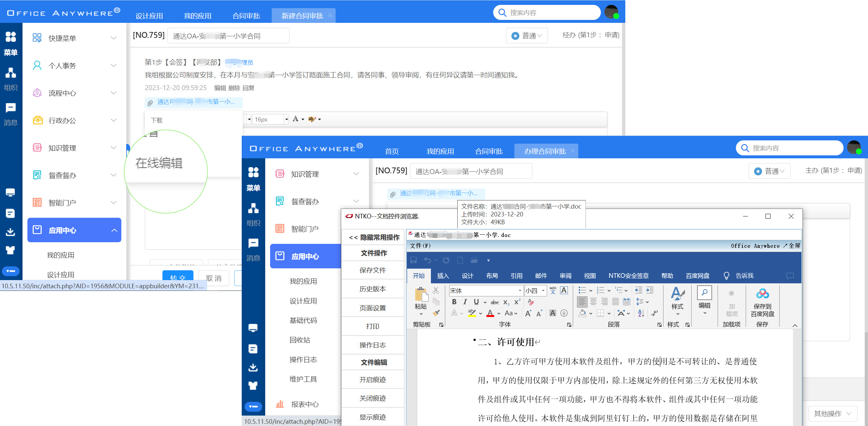
Task: Toggle justify paragraph alignment
Action: (615, 302)
